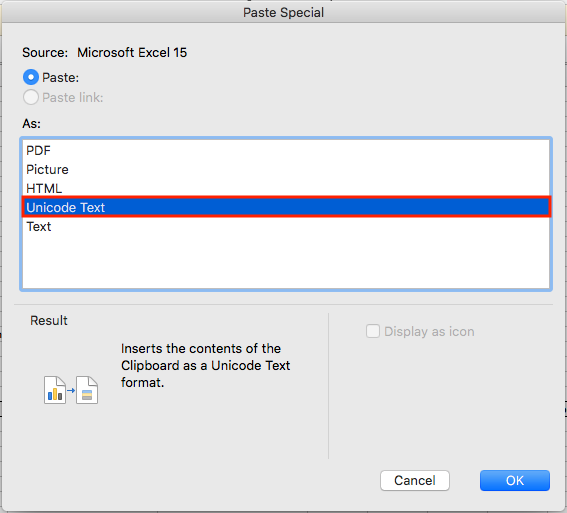Pick the plain Text format option

point(286,227)
